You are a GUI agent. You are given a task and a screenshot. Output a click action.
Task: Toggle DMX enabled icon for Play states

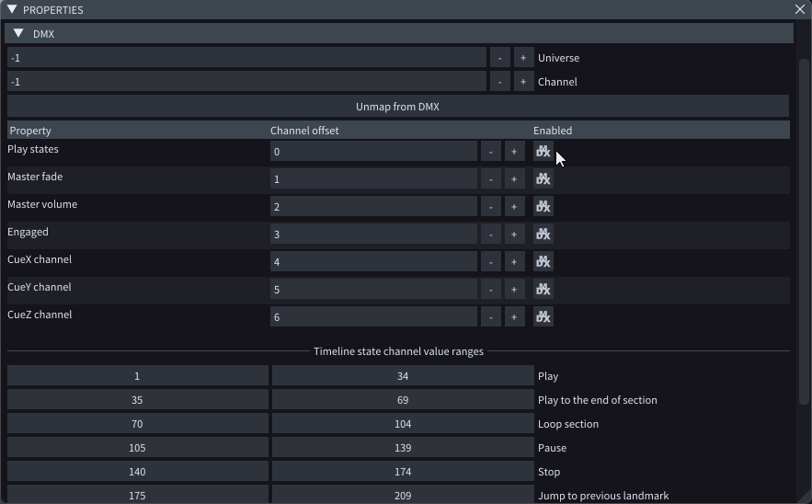tap(543, 152)
